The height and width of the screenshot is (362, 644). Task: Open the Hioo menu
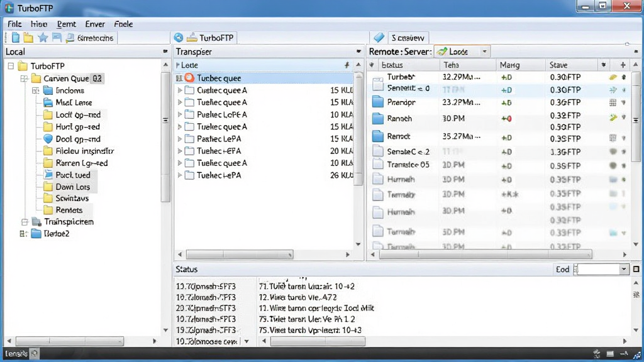click(x=38, y=24)
